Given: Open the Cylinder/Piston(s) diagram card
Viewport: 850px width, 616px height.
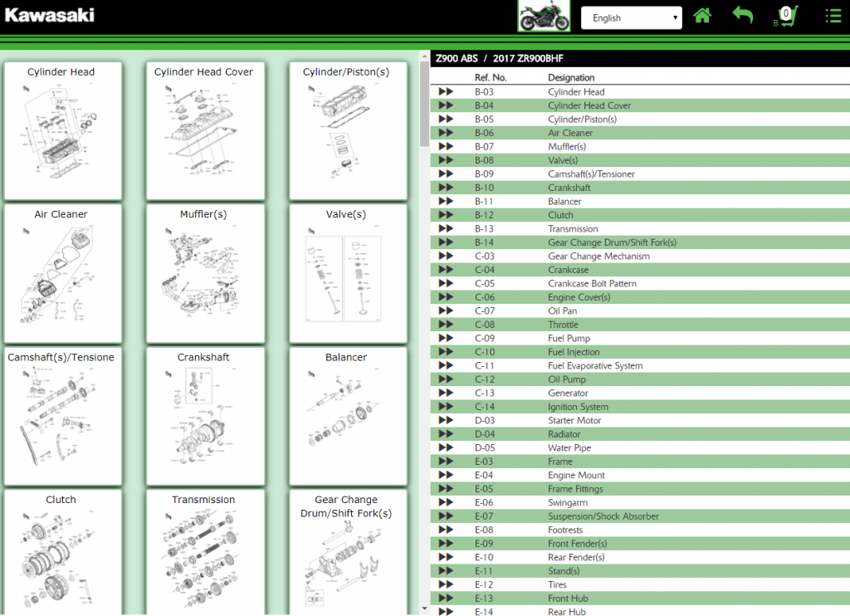Looking at the screenshot, I should [x=348, y=130].
